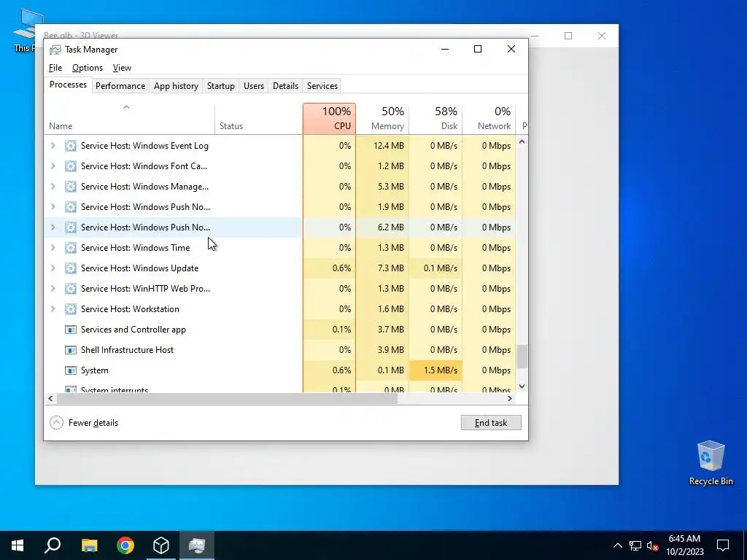The height and width of the screenshot is (560, 747).
Task: Expand Service Host: Windows Font Cache row
Action: coord(53,166)
